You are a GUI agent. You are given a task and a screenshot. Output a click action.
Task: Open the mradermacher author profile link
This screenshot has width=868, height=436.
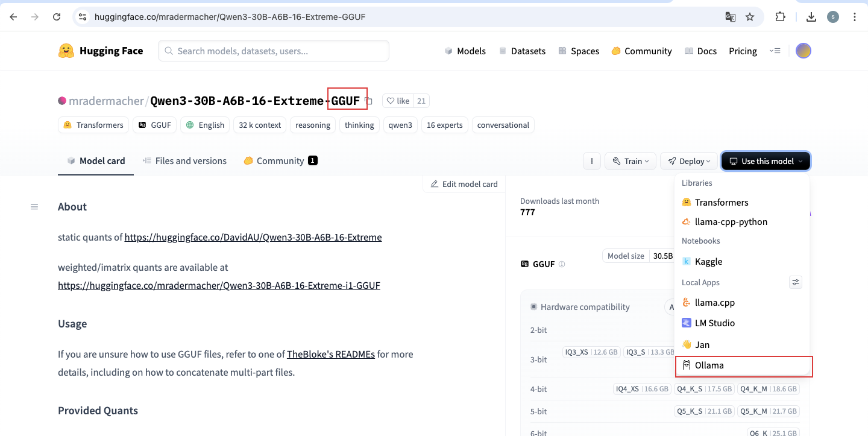(106, 101)
